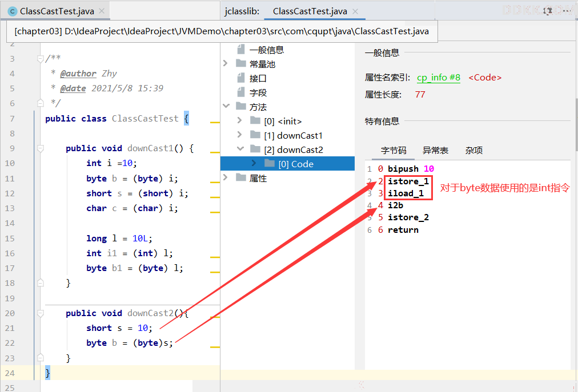Select the [0] <init> folder icon
This screenshot has width=578, height=392.
pyautogui.click(x=255, y=120)
